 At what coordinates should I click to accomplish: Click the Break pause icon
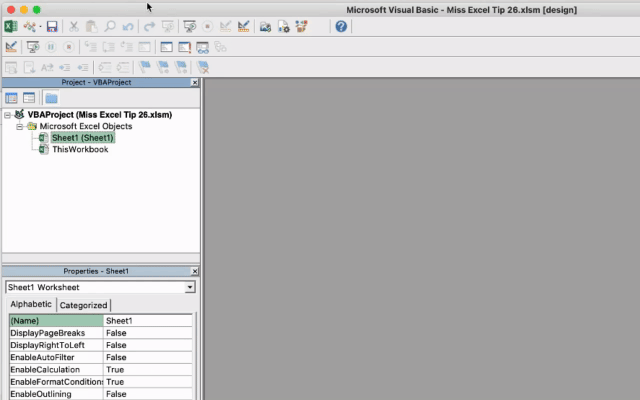pos(51,47)
